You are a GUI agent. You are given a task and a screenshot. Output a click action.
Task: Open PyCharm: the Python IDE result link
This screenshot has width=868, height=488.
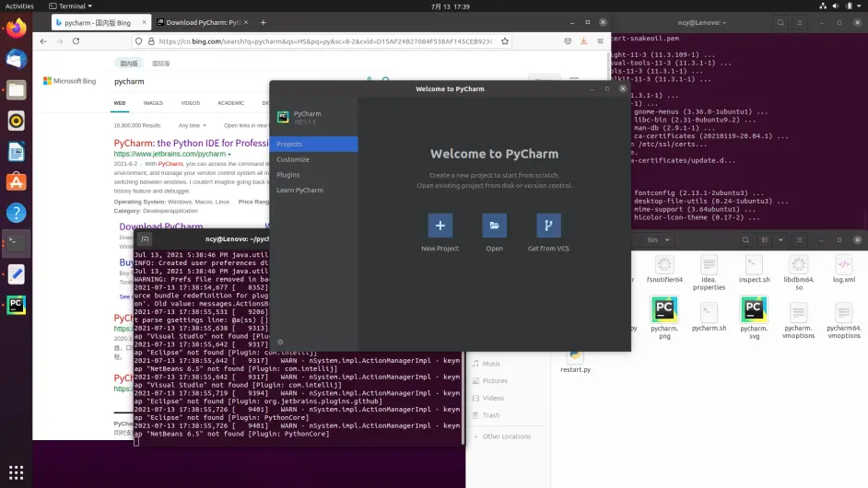(x=192, y=143)
